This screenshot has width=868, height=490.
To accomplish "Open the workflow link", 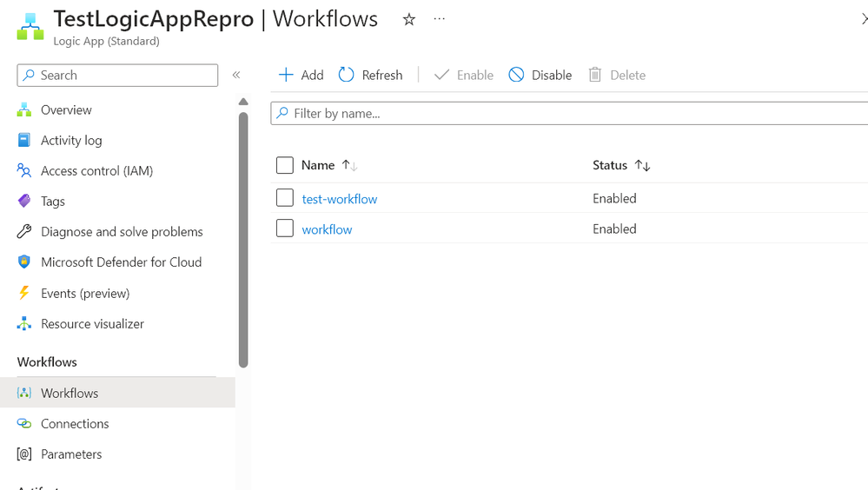I will click(327, 229).
